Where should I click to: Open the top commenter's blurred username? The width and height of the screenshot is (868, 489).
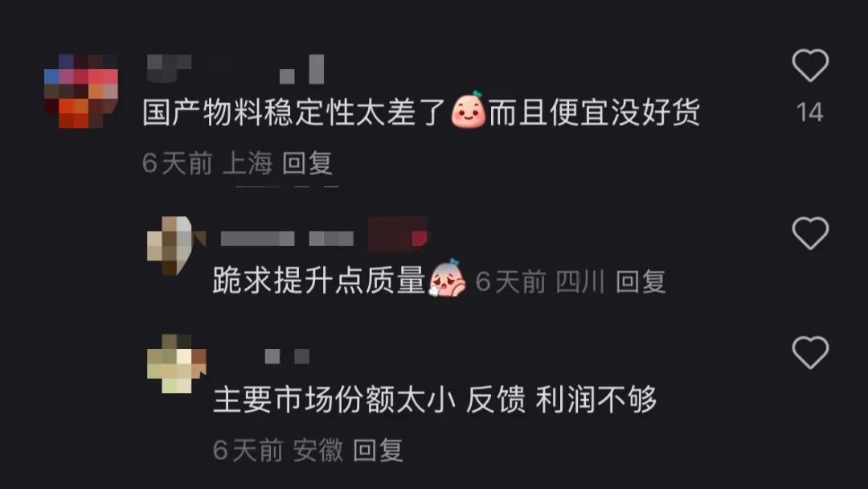point(235,68)
